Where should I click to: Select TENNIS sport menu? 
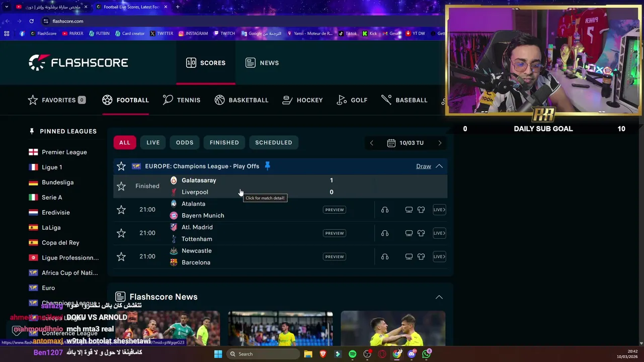[182, 100]
